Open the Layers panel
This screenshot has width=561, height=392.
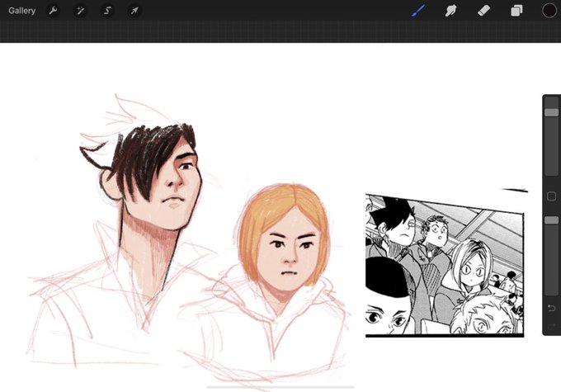516,11
